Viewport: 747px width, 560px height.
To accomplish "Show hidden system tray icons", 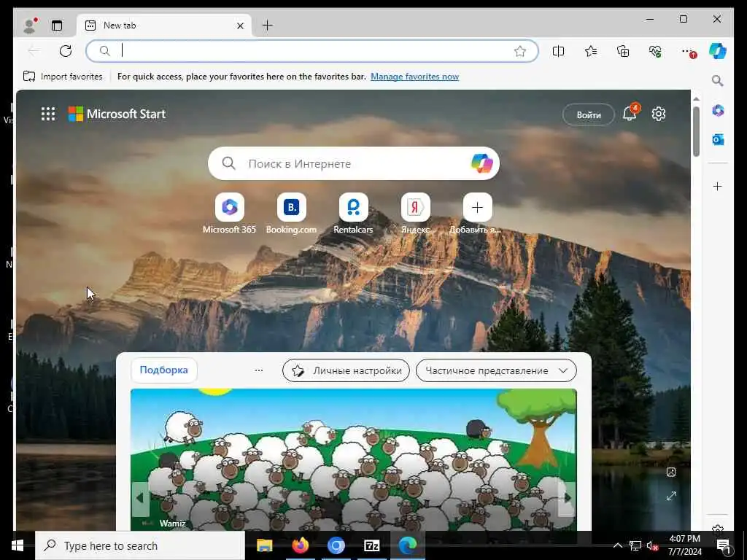I will [617, 545].
